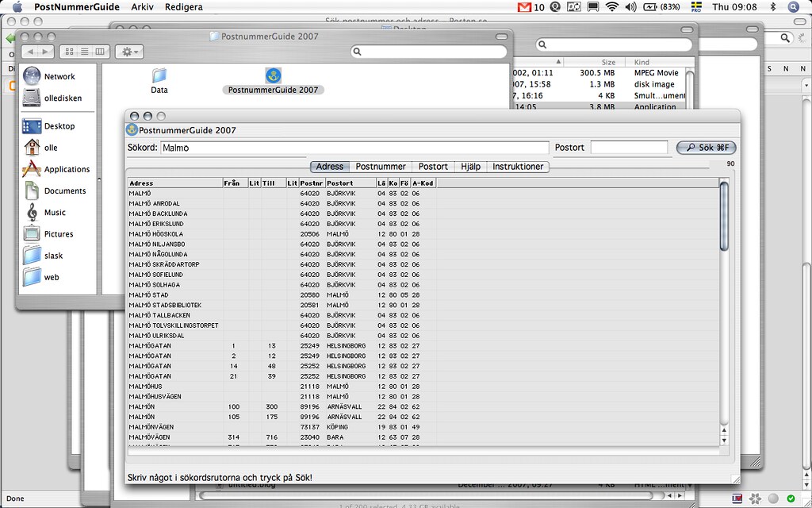812x508 pixels.
Task: Click the Sökord search text field
Action: [x=354, y=148]
